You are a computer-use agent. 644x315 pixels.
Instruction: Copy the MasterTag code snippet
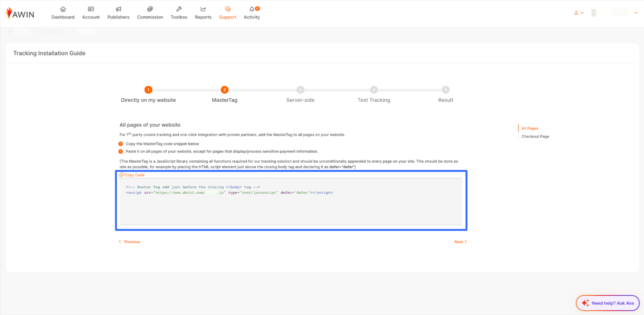click(x=132, y=175)
